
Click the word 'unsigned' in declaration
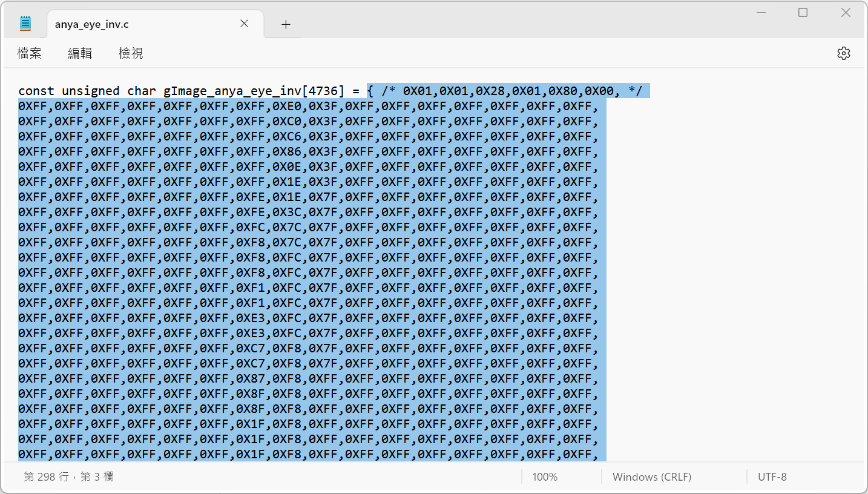[x=91, y=91]
